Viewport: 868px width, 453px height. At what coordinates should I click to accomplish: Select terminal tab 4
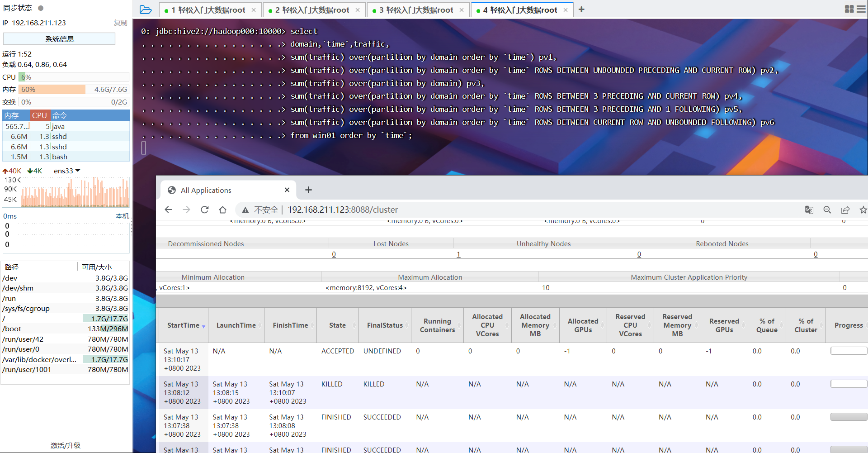[522, 10]
